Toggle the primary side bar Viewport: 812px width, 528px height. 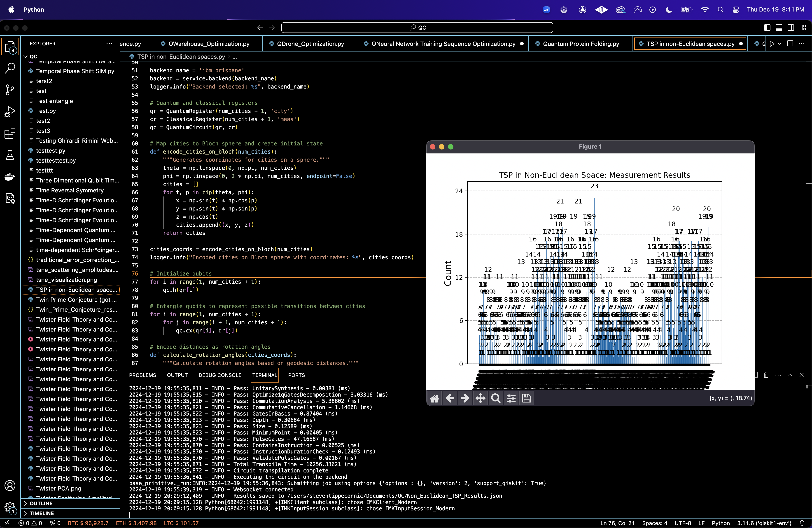767,28
